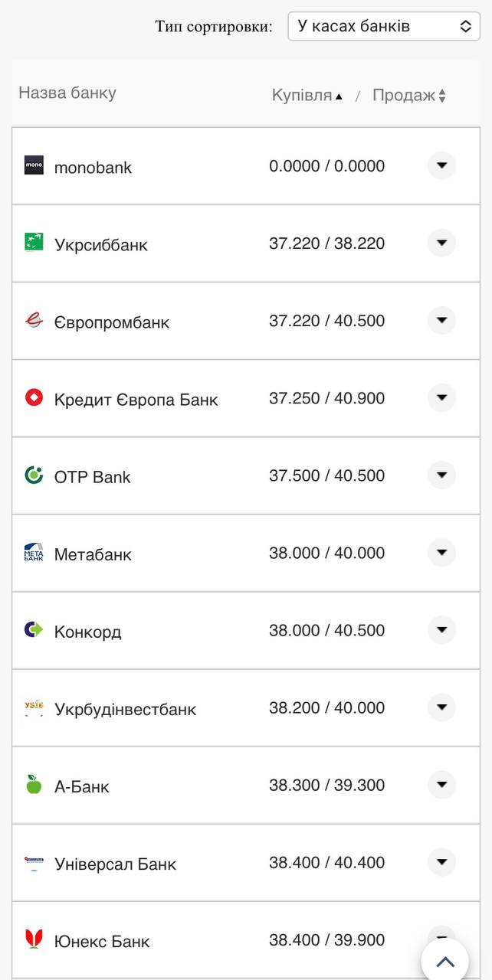Screen dimensions: 492x980
Task: Click the Кредит Європа Банк red diamond logo
Action: pyautogui.click(x=34, y=397)
